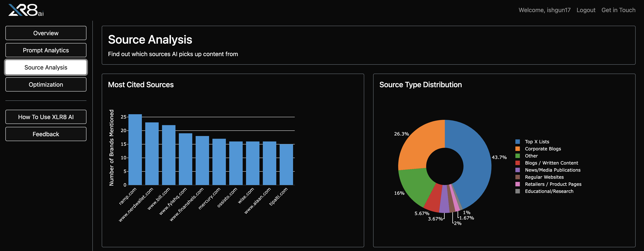
Task: Click the www.fylehq.com bar
Action: (x=186, y=159)
